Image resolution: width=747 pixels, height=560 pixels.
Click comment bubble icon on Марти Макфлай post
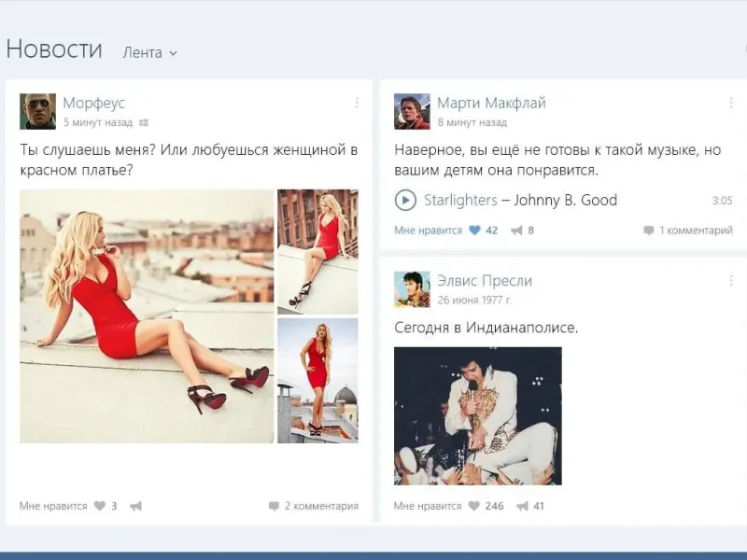click(x=648, y=231)
